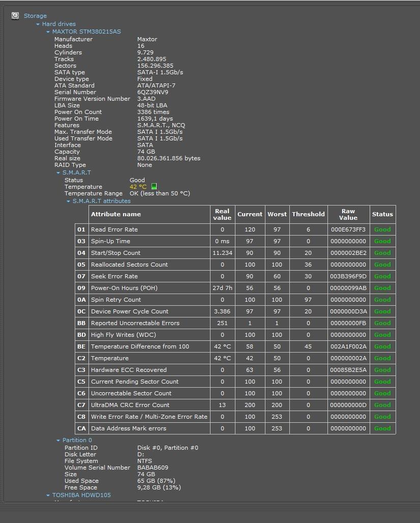Click the Threshold column header

click(x=308, y=215)
